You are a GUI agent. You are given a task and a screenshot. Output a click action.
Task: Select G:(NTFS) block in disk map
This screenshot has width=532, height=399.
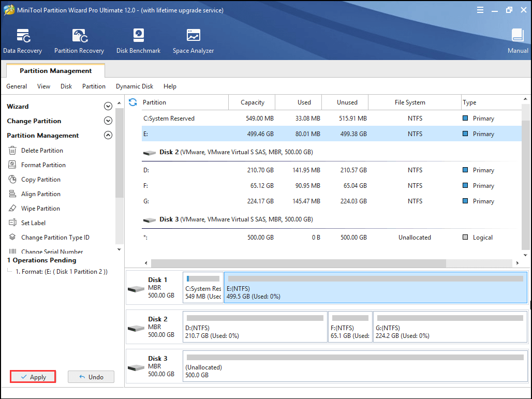click(x=450, y=327)
